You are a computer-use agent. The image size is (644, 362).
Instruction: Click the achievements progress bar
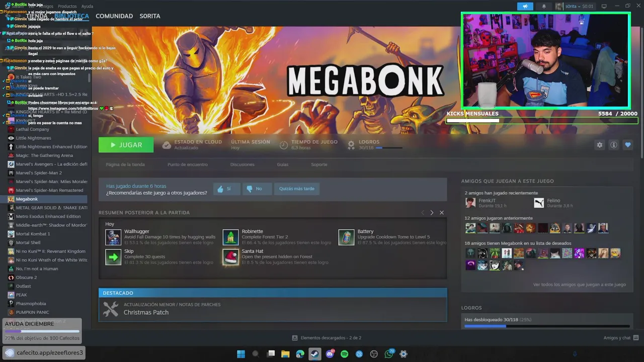547,326
